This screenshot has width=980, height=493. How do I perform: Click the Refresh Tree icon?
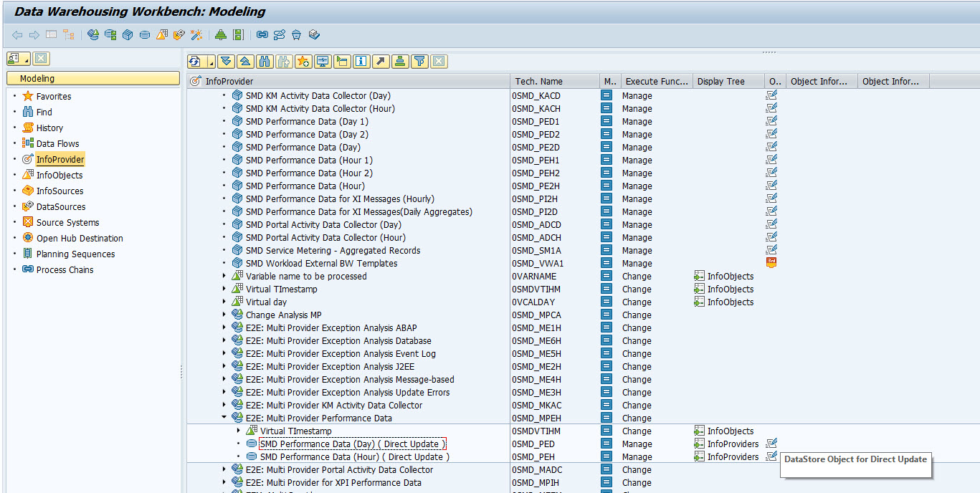(196, 62)
